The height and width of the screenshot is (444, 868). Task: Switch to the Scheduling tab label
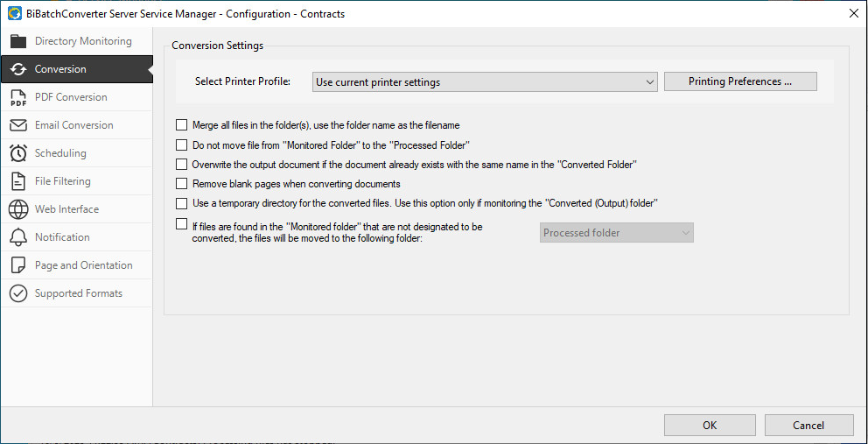[x=60, y=153]
